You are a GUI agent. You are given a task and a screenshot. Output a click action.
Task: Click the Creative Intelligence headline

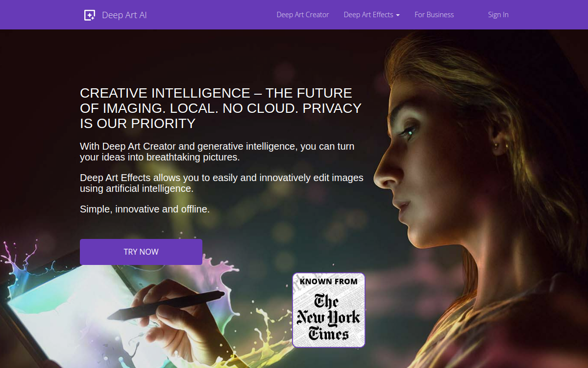220,108
